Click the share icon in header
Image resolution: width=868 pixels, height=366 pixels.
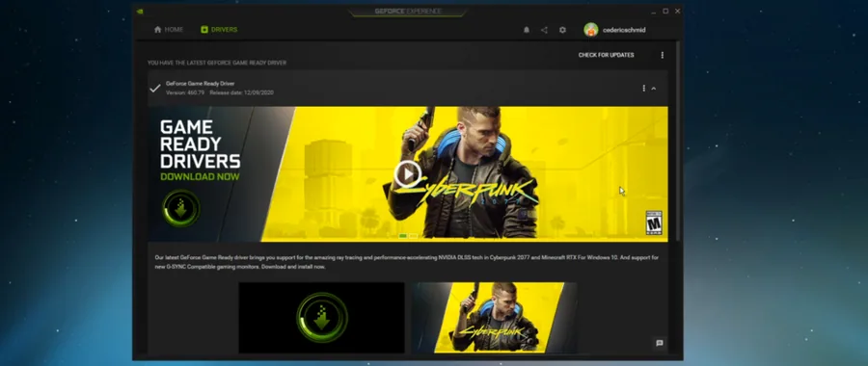coord(544,30)
